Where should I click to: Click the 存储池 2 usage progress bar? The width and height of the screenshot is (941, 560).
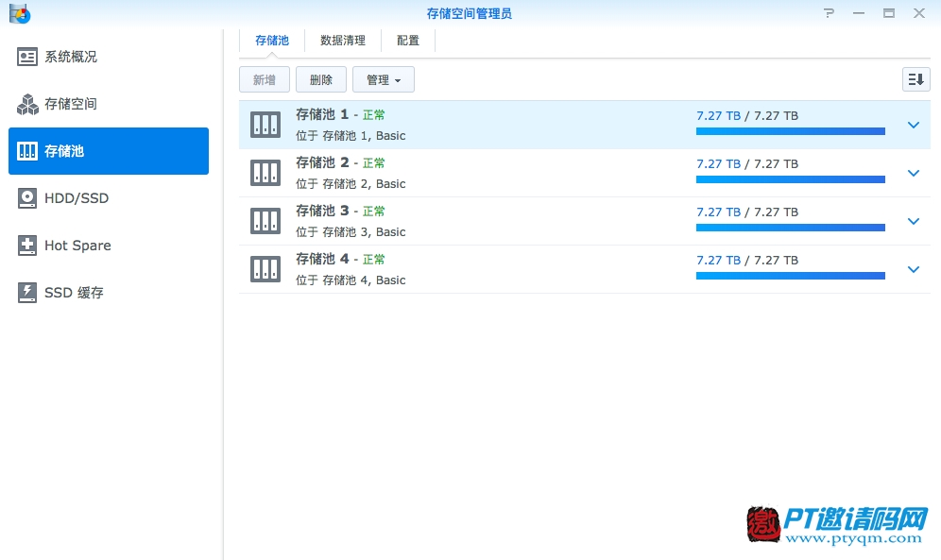(x=790, y=178)
